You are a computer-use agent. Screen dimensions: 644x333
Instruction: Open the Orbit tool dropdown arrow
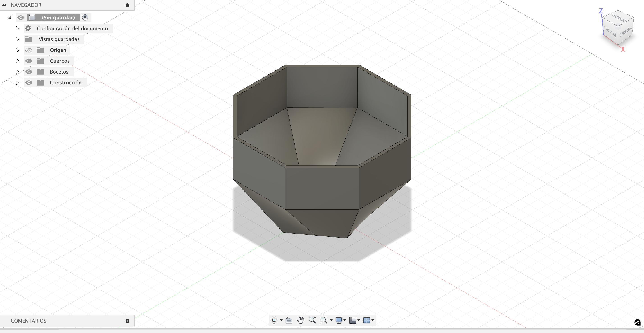click(281, 321)
